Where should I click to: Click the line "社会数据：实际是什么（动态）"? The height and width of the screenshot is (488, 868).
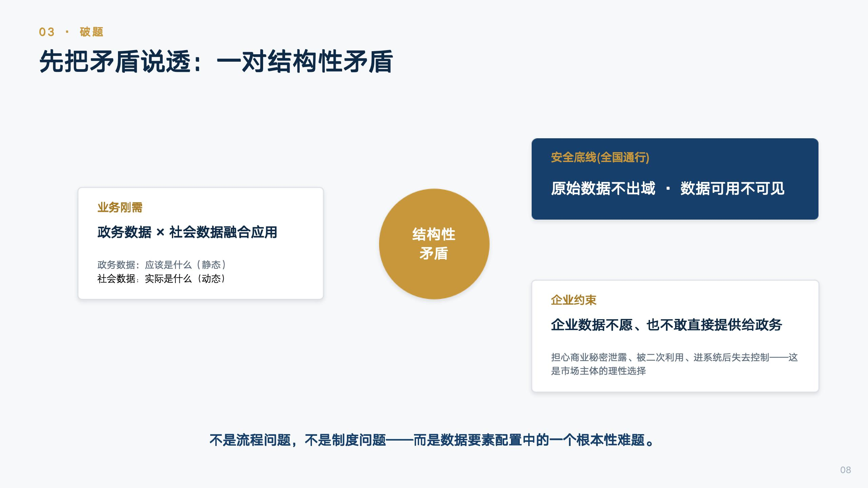(161, 279)
